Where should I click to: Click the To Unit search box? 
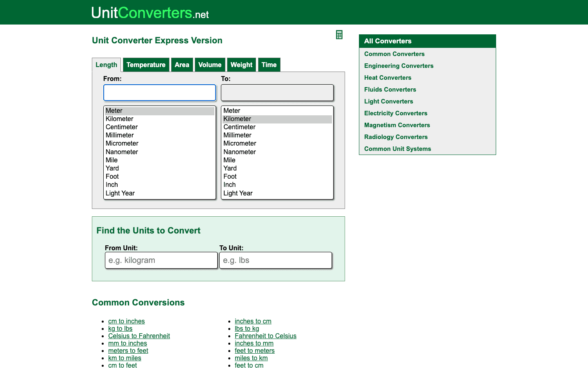click(275, 260)
